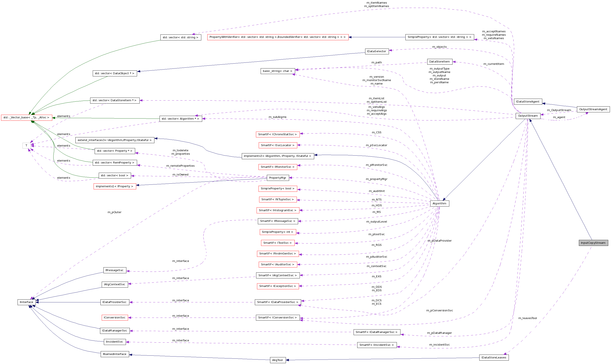Open the IDataManagerSvc node
The width and height of the screenshot is (611, 364).
coord(115,331)
